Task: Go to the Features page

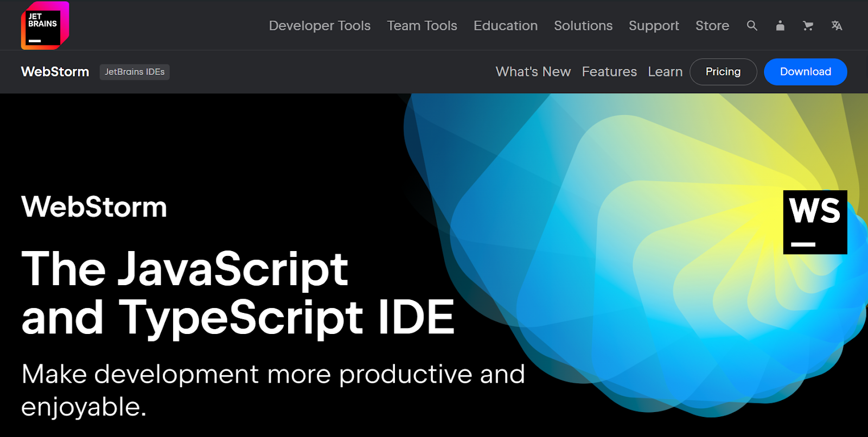Action: pyautogui.click(x=609, y=72)
